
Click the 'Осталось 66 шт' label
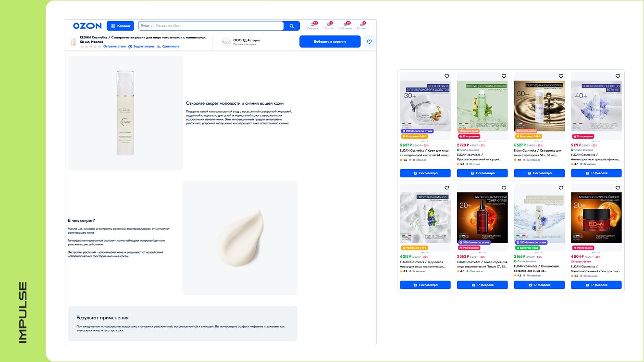581,261
